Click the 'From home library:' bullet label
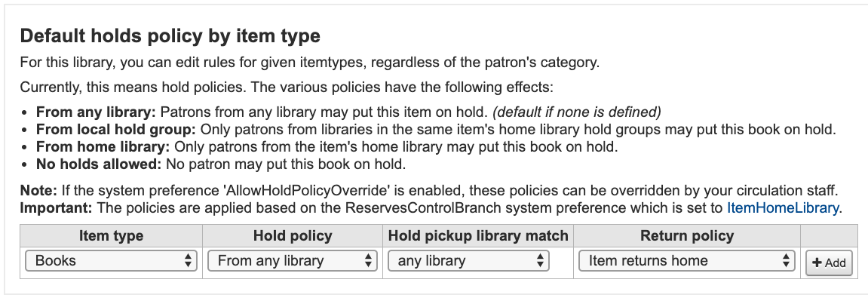The image size is (868, 301). [103, 147]
